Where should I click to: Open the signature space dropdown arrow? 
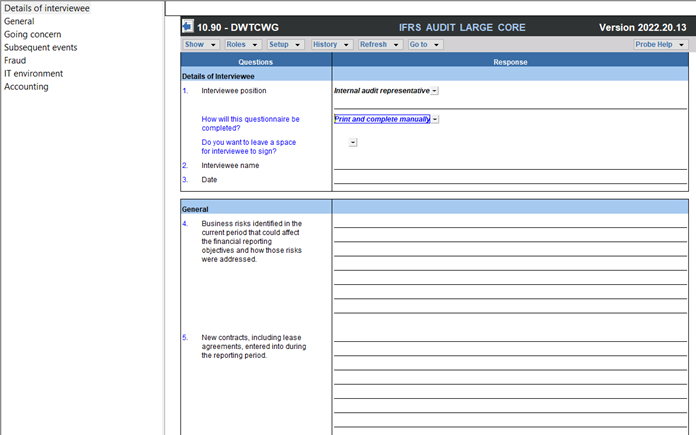353,143
